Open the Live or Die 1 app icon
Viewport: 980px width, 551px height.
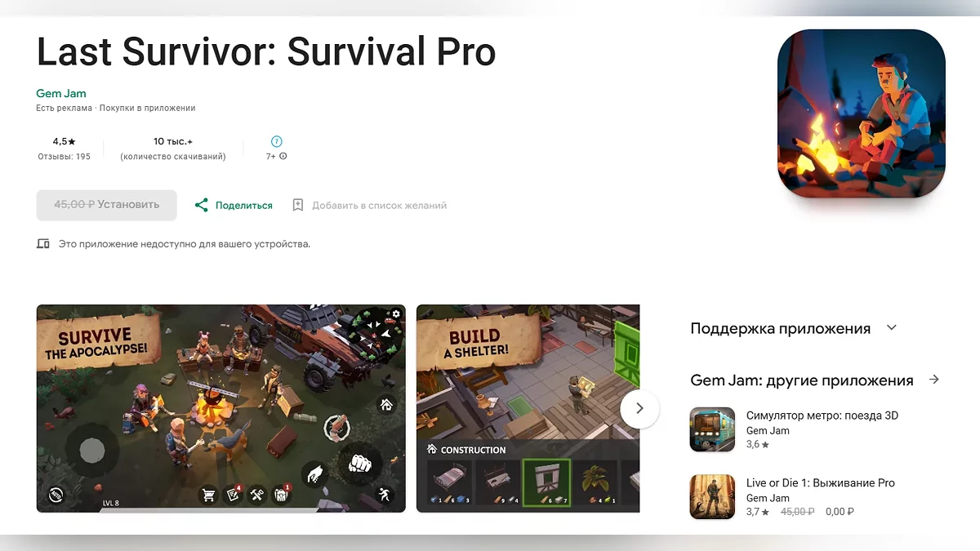712,497
